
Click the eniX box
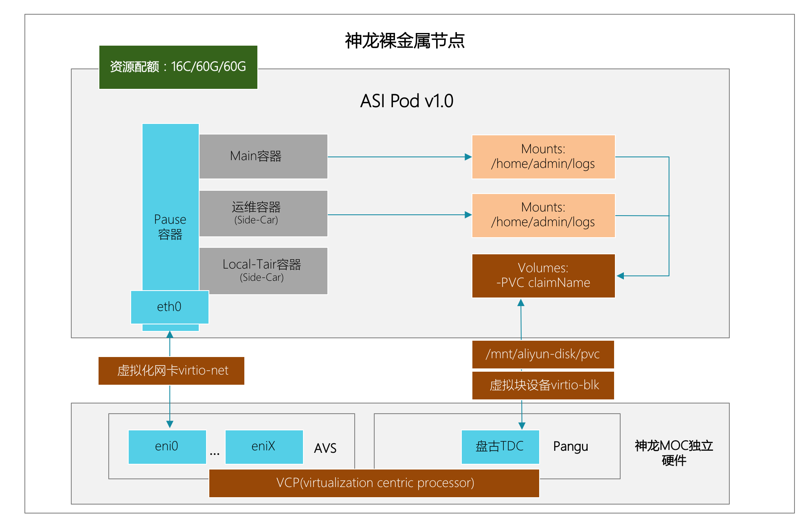tap(264, 447)
